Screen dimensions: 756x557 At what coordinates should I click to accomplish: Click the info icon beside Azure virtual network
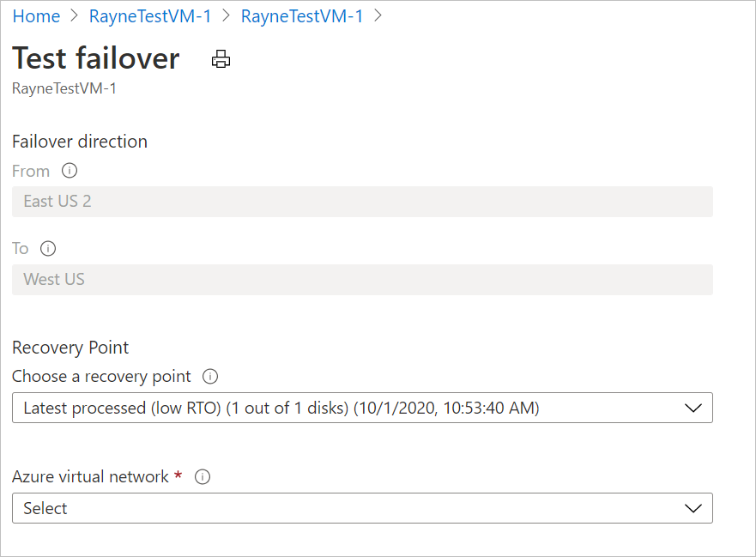point(202,476)
